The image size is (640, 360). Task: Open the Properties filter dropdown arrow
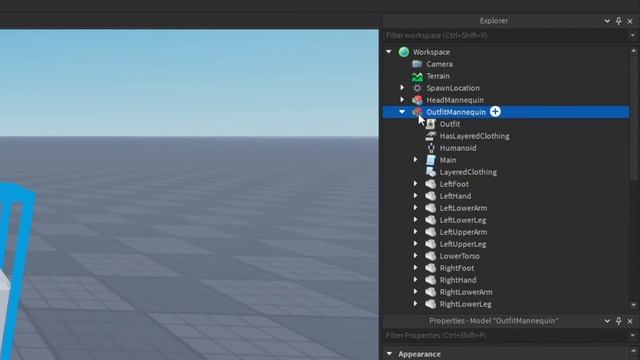tap(633, 336)
